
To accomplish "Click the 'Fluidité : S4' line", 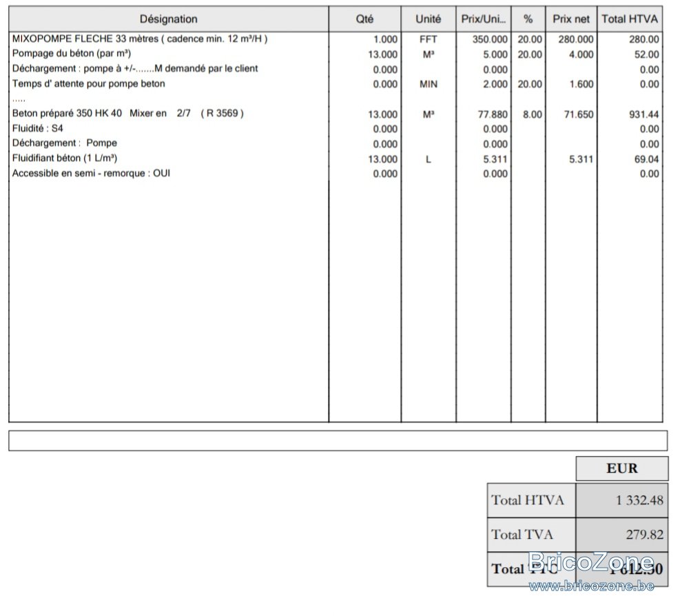I will coord(37,129).
